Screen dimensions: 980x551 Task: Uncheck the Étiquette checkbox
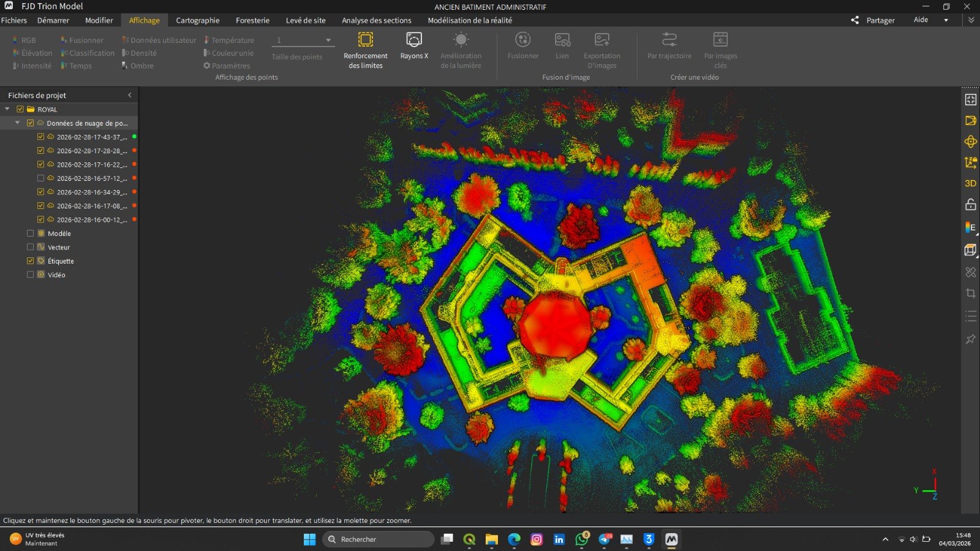(30, 261)
